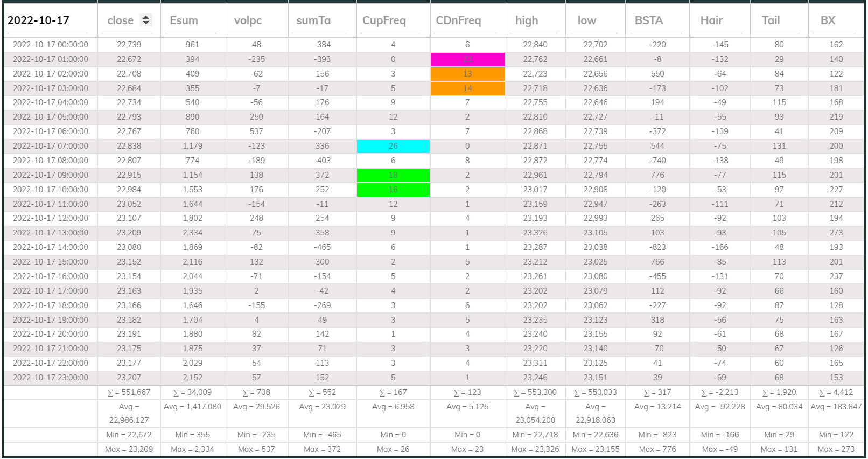Select the green CupFreq cell valued 18

[393, 175]
